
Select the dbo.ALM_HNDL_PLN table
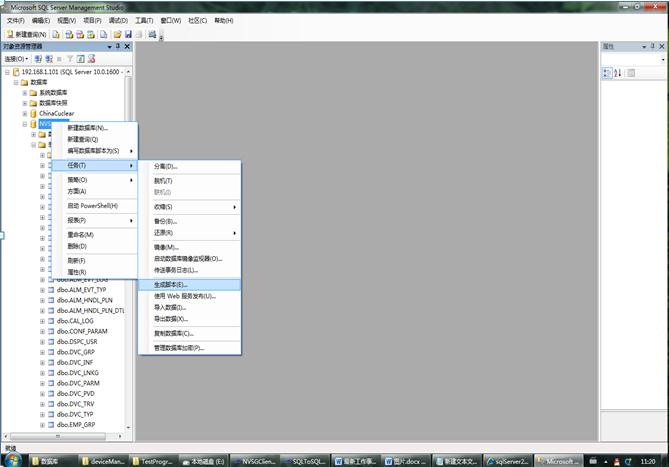pyautogui.click(x=84, y=300)
